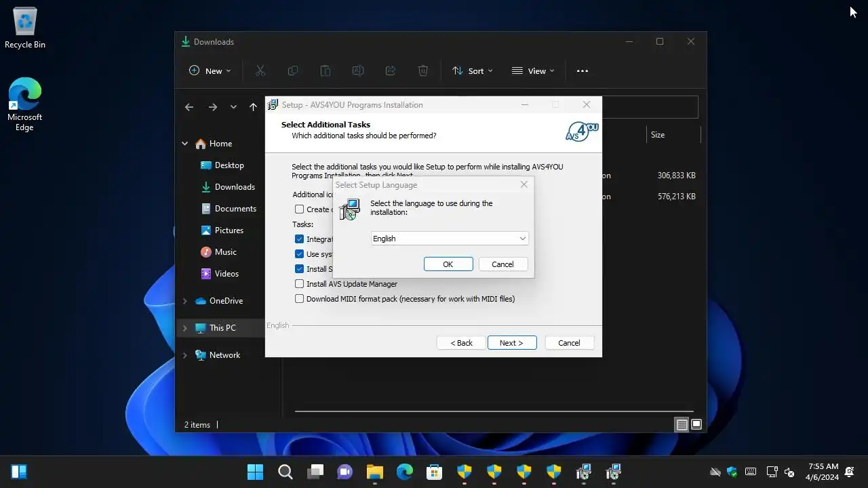The width and height of the screenshot is (868, 488).
Task: Expand the Network tree node
Action: click(184, 355)
